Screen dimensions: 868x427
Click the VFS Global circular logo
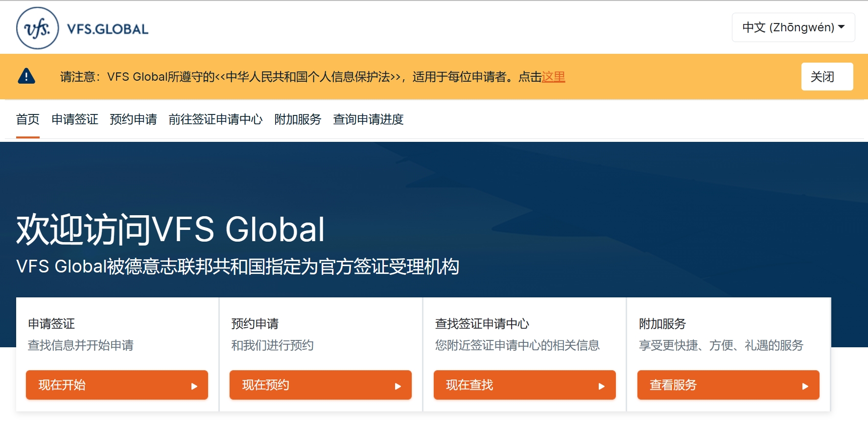37,28
